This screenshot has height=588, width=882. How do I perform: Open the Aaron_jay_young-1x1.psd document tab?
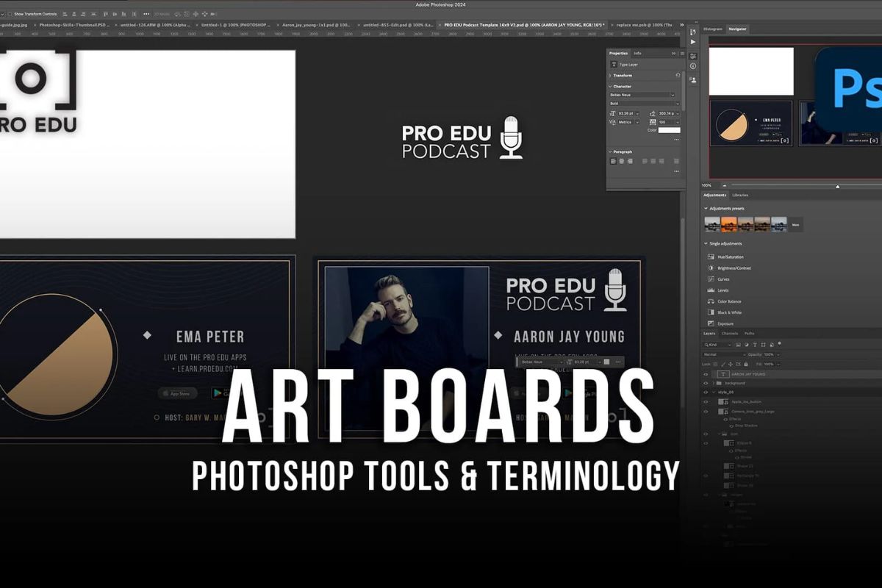317,24
